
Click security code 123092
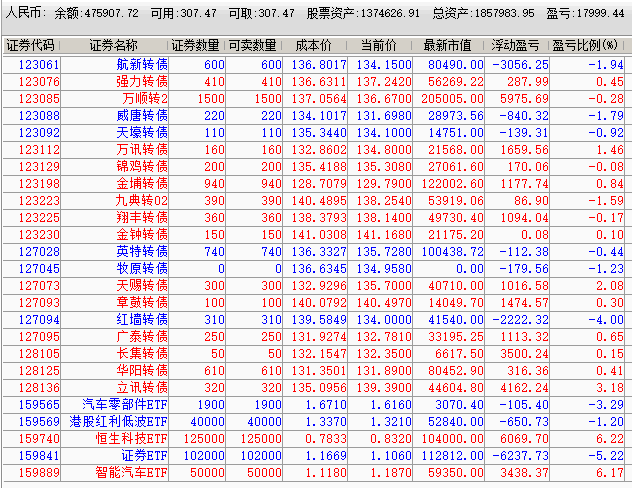pyautogui.click(x=39, y=133)
